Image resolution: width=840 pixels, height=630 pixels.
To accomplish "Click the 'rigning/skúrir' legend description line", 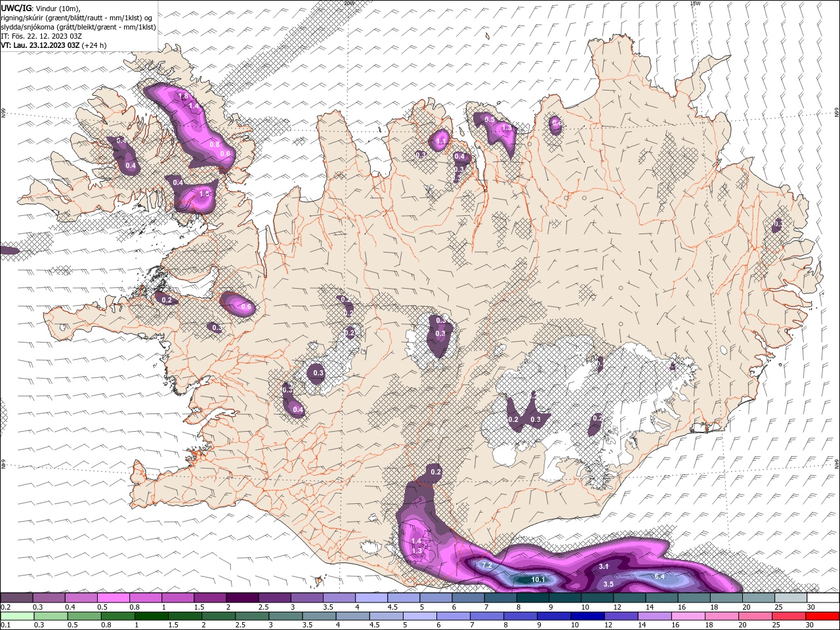I will pos(76,18).
